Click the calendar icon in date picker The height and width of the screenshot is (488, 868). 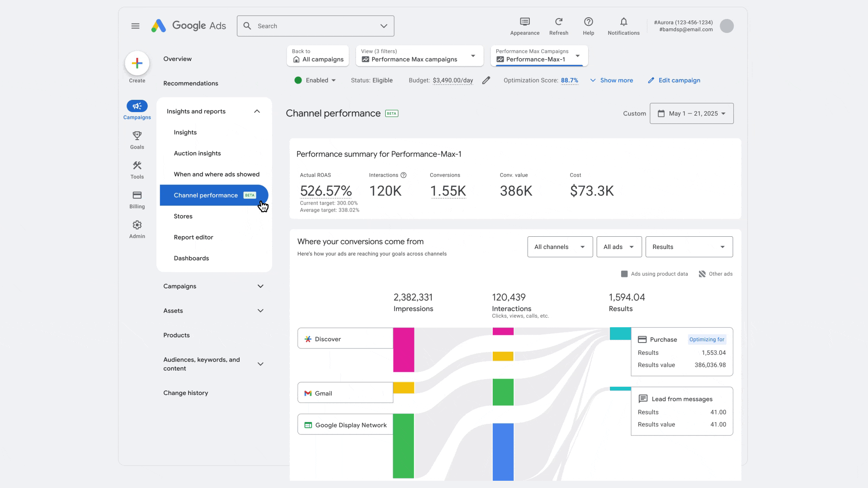pyautogui.click(x=661, y=113)
